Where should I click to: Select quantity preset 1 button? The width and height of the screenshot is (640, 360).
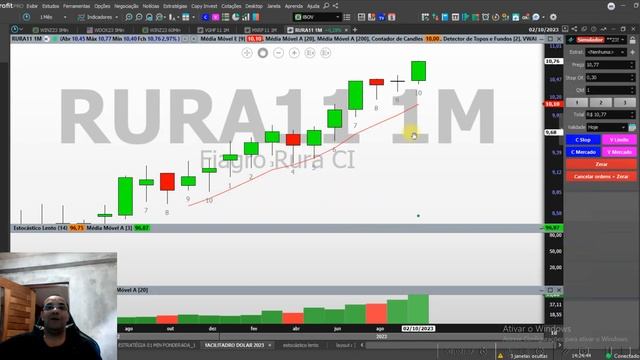click(577, 102)
